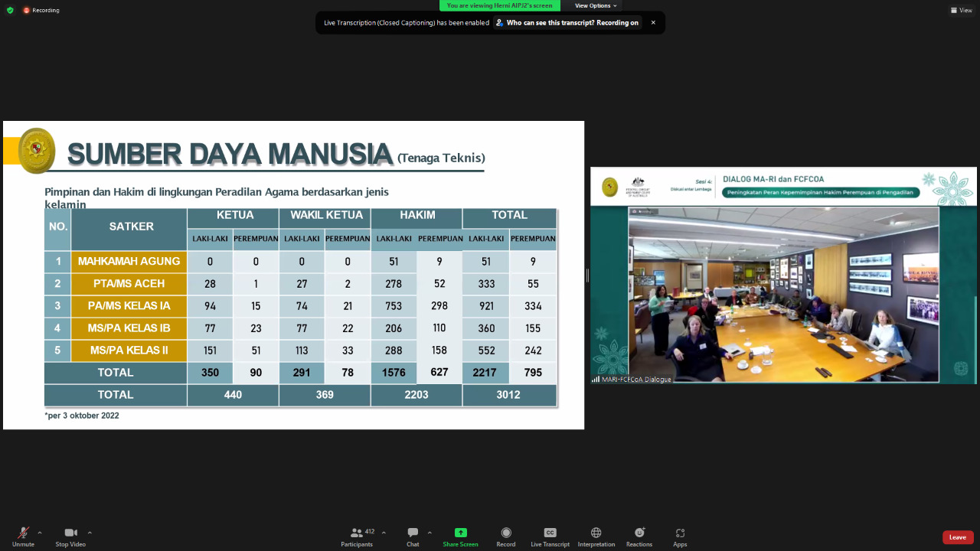Open the View Options menu

click(x=596, y=5)
